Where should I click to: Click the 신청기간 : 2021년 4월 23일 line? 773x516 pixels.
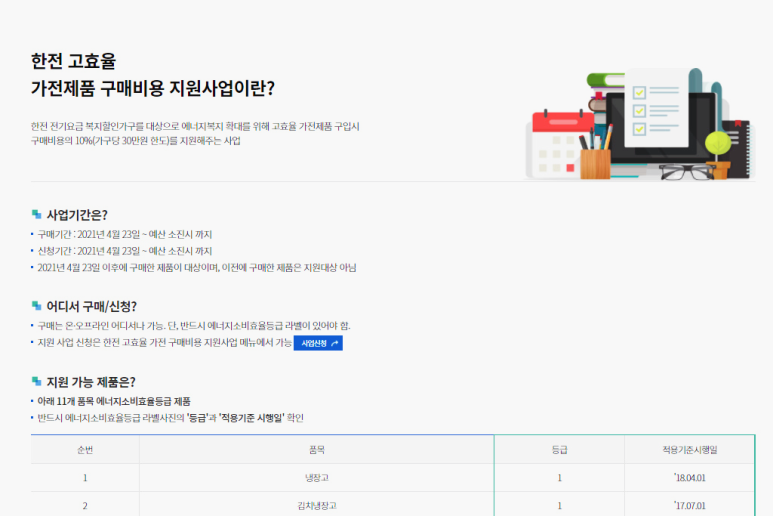coord(125,251)
